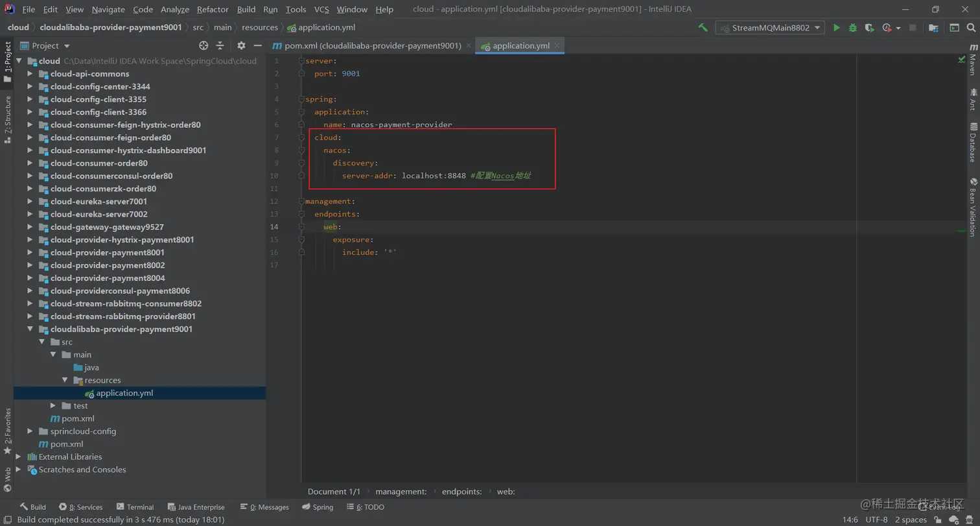Open the Messages tool window
Image resolution: width=980 pixels, height=526 pixels.
coord(264,507)
